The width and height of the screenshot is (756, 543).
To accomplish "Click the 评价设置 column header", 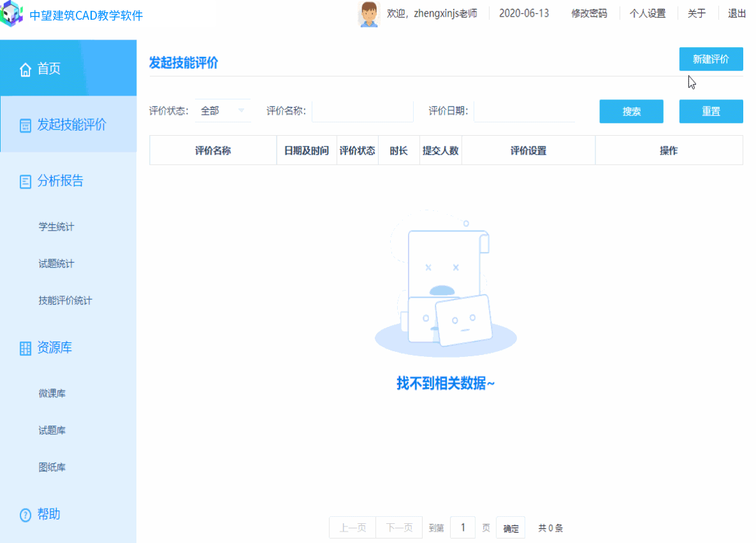I will 528,150.
